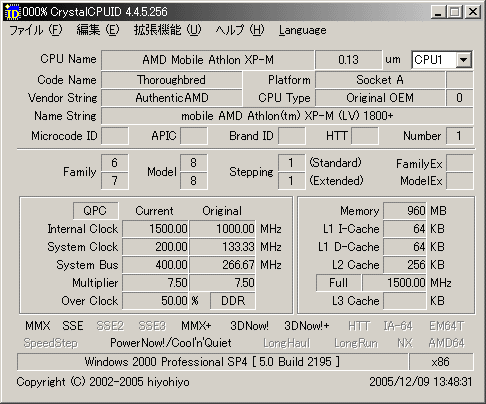Image resolution: width=486 pixels, height=404 pixels.
Task: Click the greyed EM64T feature label
Action: point(446,326)
